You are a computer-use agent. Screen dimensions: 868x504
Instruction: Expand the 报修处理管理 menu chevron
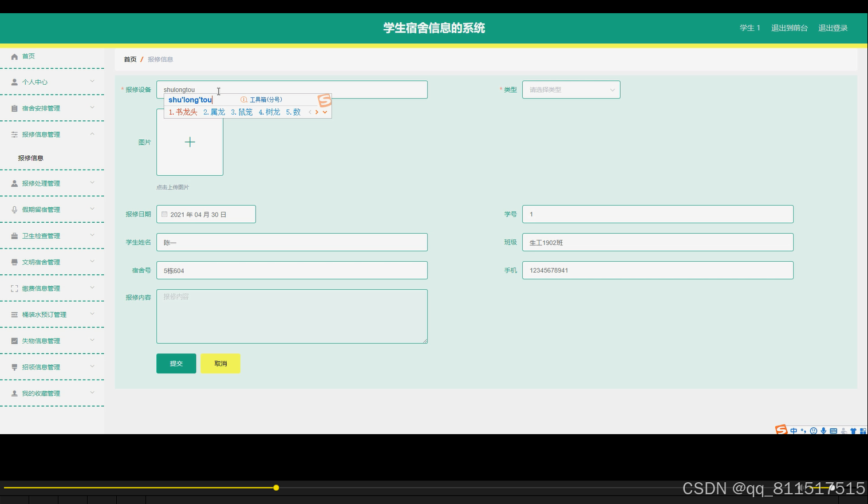(x=92, y=183)
